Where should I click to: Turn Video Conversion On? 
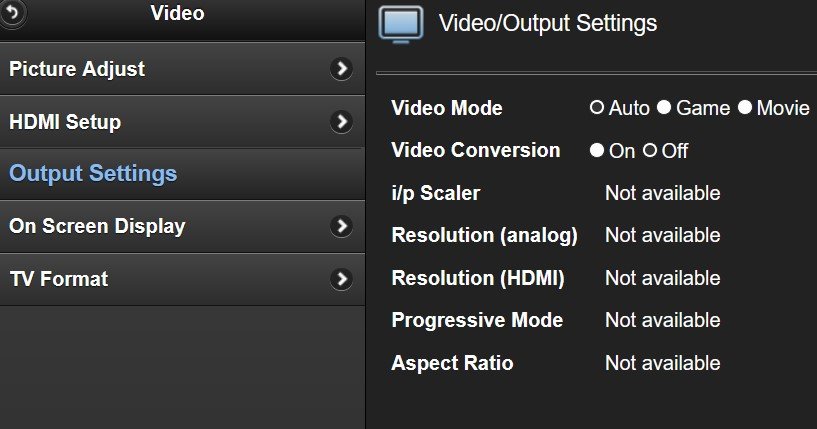tap(597, 151)
